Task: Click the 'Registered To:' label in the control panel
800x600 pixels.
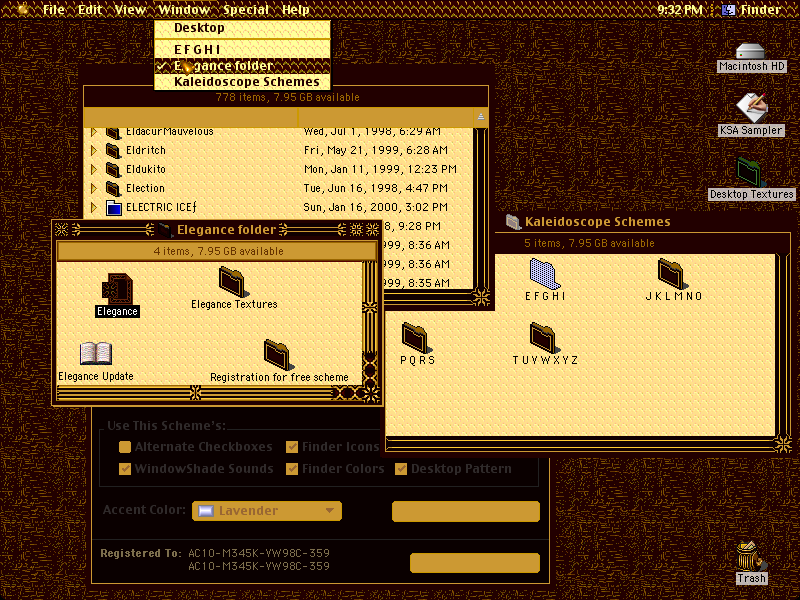Action: 141,554
